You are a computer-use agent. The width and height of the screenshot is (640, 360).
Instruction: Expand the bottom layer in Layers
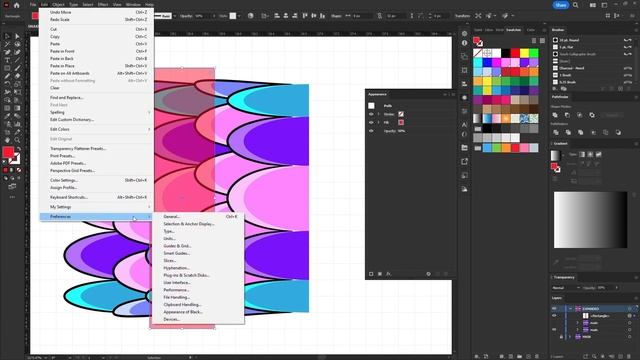point(570,337)
